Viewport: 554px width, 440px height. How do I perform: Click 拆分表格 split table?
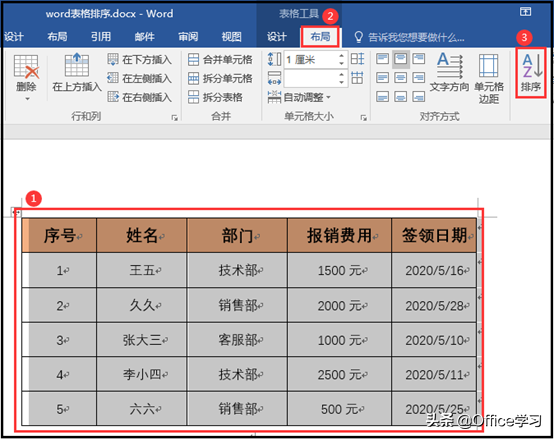215,97
